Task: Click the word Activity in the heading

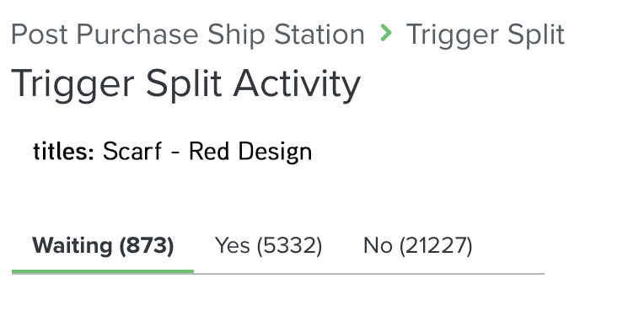Action: coord(297,84)
